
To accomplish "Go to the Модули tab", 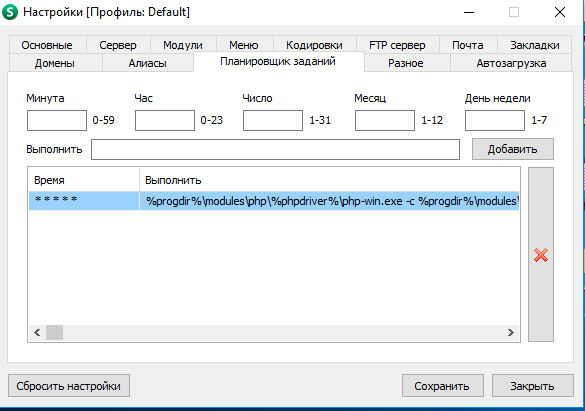I will coord(183,45).
